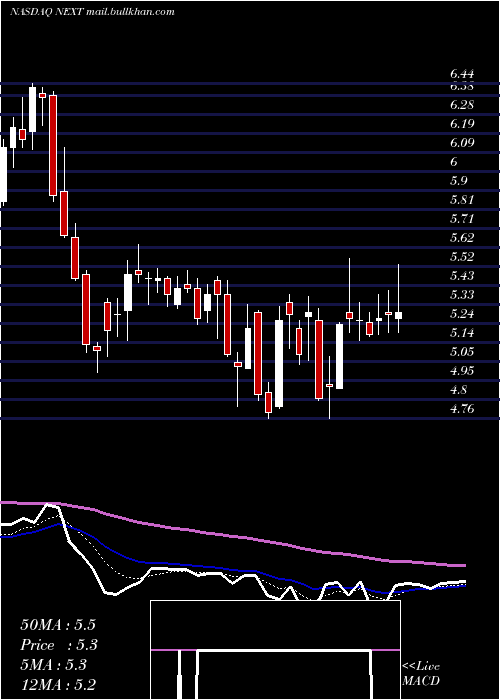
Task: Click the 6.28 price axis label
Action: coord(462,105)
